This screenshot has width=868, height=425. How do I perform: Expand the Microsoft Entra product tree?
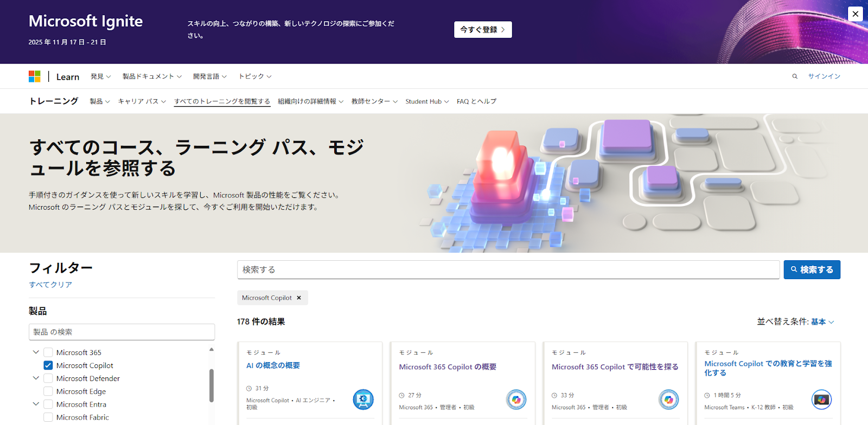click(36, 404)
